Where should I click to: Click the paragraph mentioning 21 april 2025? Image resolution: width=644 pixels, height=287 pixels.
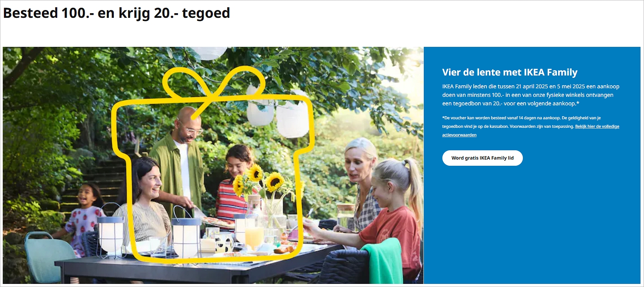tap(531, 95)
